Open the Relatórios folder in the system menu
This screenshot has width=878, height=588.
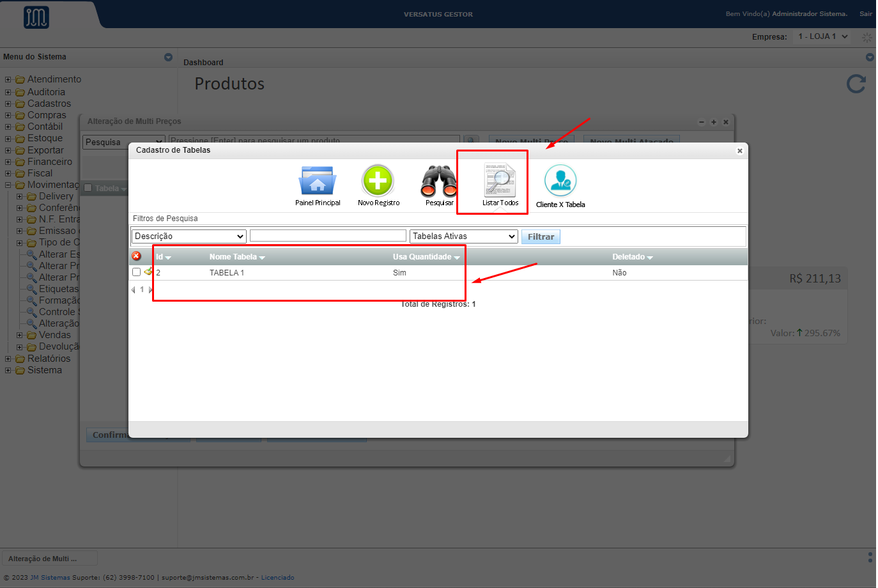pyautogui.click(x=49, y=359)
